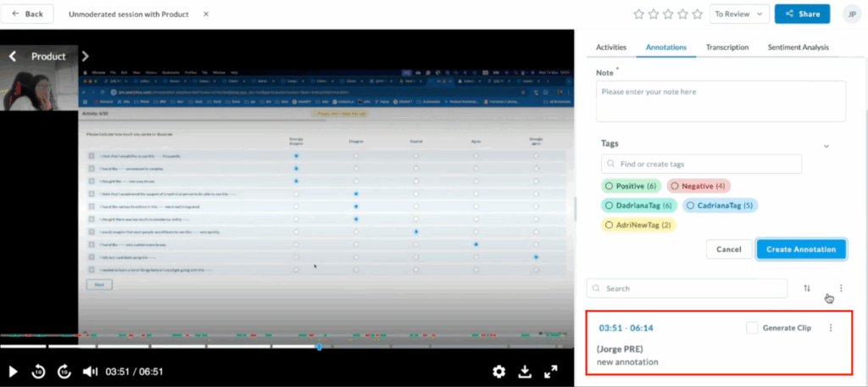The width and height of the screenshot is (868, 387).
Task: Collapse the Tags section chevron
Action: tap(826, 146)
